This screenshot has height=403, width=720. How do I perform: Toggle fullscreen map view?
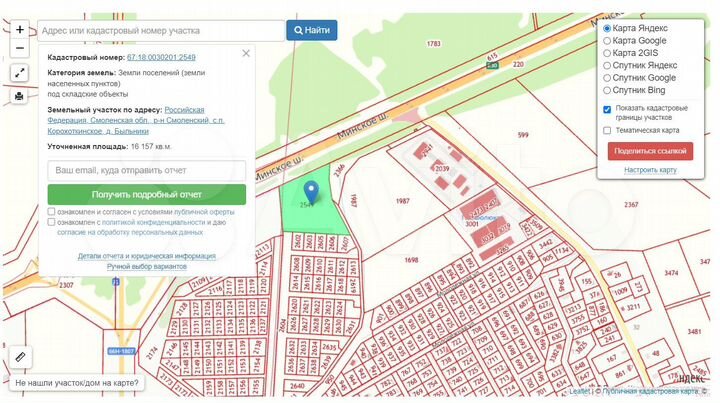pos(20,73)
